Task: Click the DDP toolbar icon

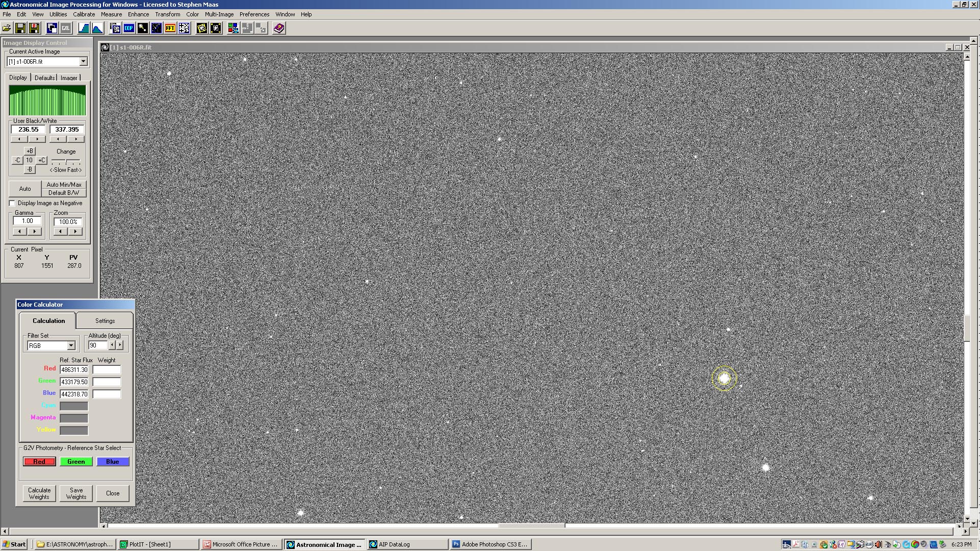Action: (x=129, y=29)
